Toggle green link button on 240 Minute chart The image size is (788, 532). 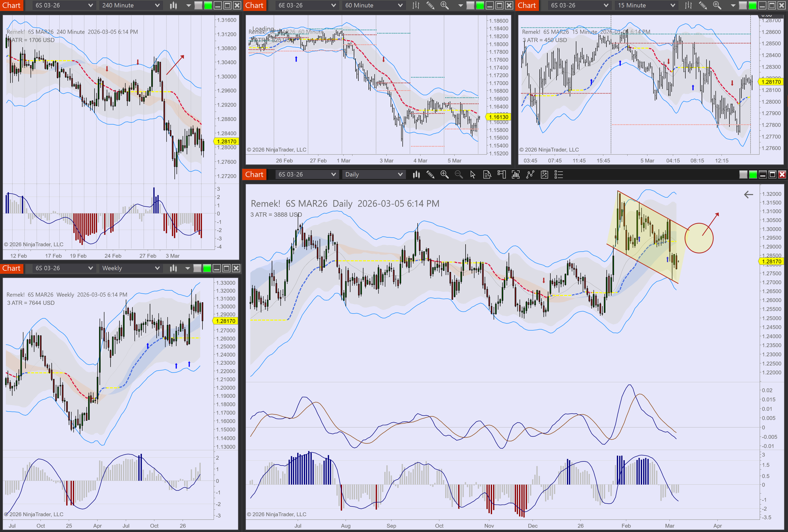208,5
